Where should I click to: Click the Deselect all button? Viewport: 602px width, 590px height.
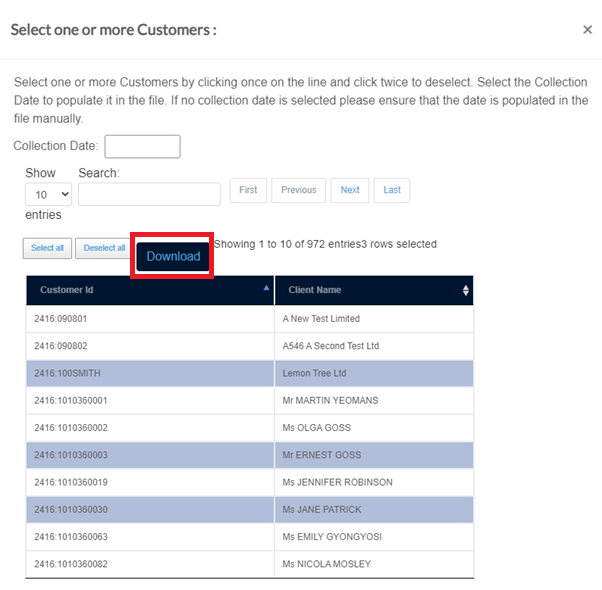104,248
